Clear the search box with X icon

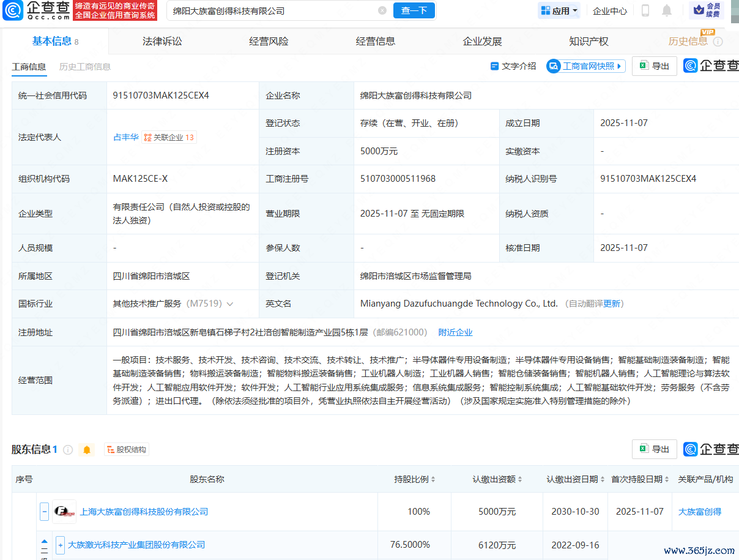click(x=382, y=10)
